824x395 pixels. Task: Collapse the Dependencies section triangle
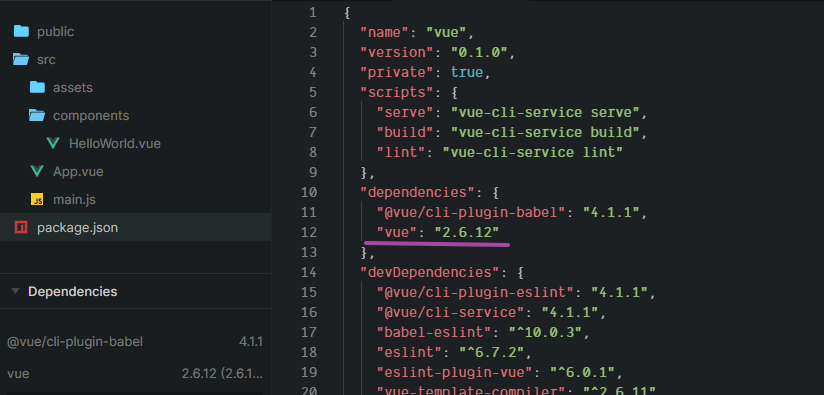(15, 291)
